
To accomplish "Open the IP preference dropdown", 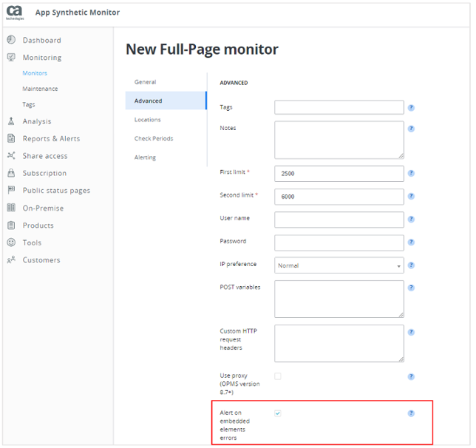I will 339,265.
